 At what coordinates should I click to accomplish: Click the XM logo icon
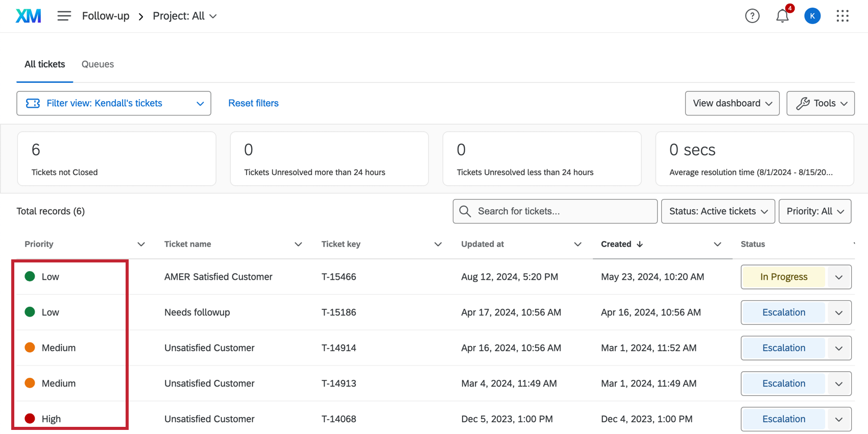[x=28, y=16]
